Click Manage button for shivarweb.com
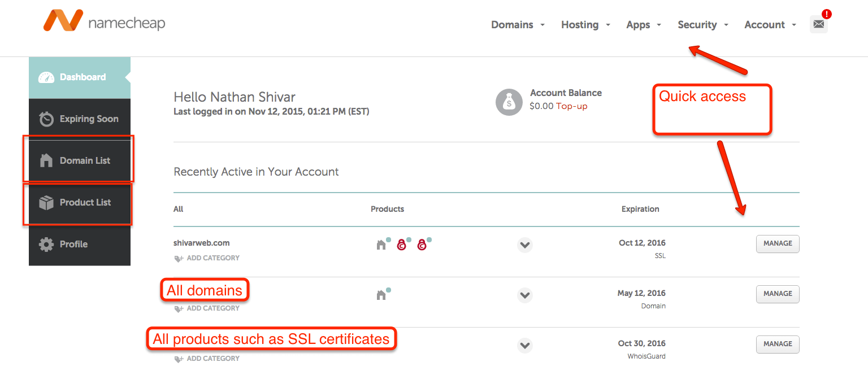Screen dimensions: 868x375 tap(778, 243)
